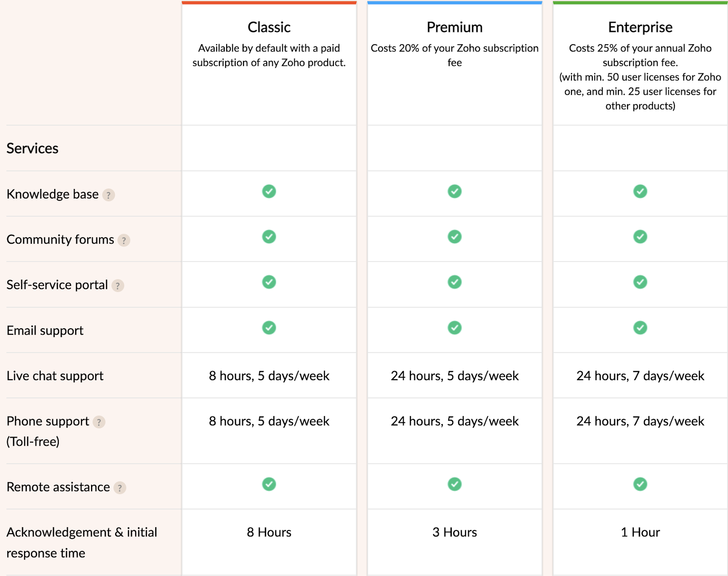
Task: Click the help icon beside Phone support
Action: click(x=99, y=422)
